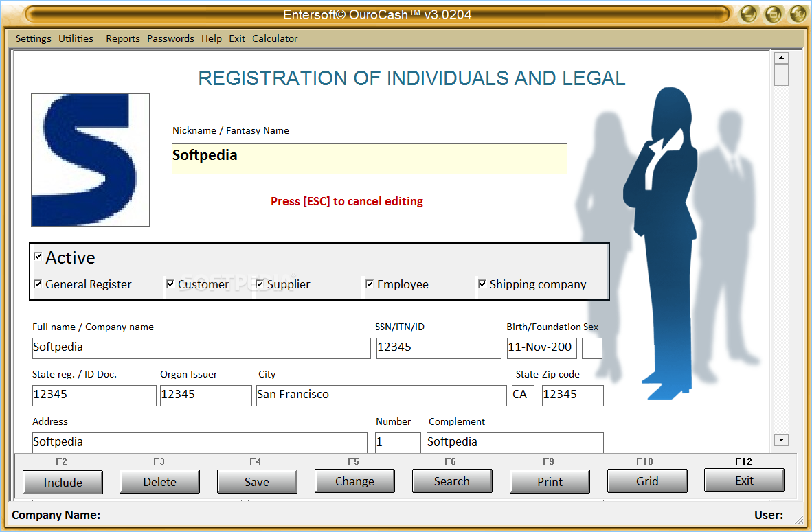Image resolution: width=812 pixels, height=532 pixels.
Task: Toggle the Shipping company checkbox
Action: tap(482, 284)
